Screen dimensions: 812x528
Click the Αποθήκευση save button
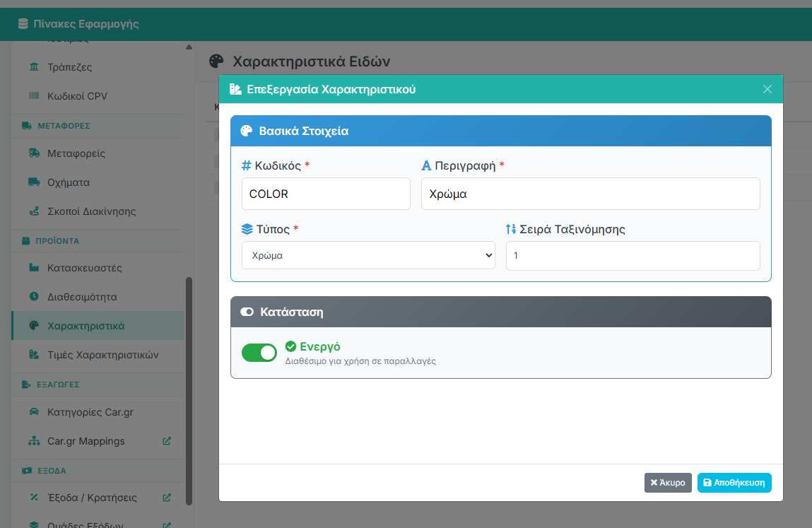(x=734, y=482)
